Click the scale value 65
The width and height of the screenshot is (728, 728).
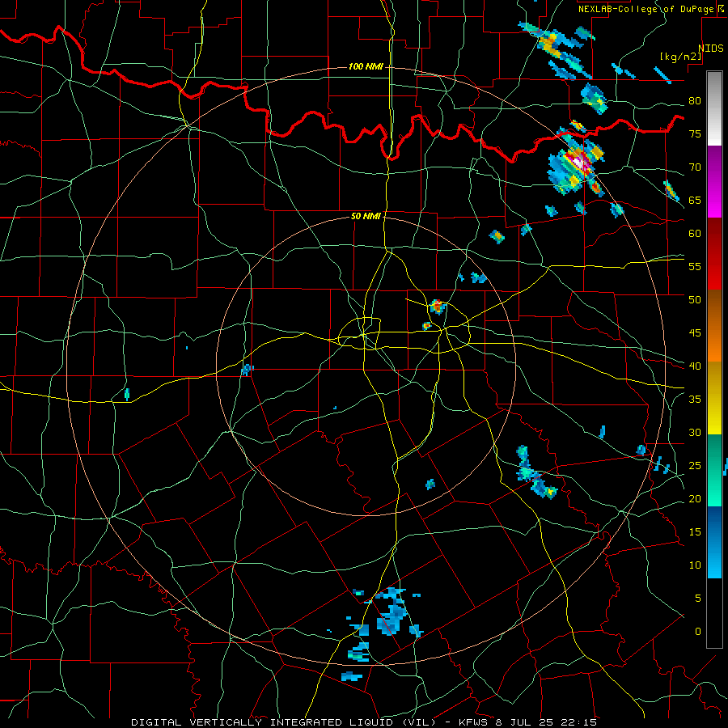click(x=695, y=200)
